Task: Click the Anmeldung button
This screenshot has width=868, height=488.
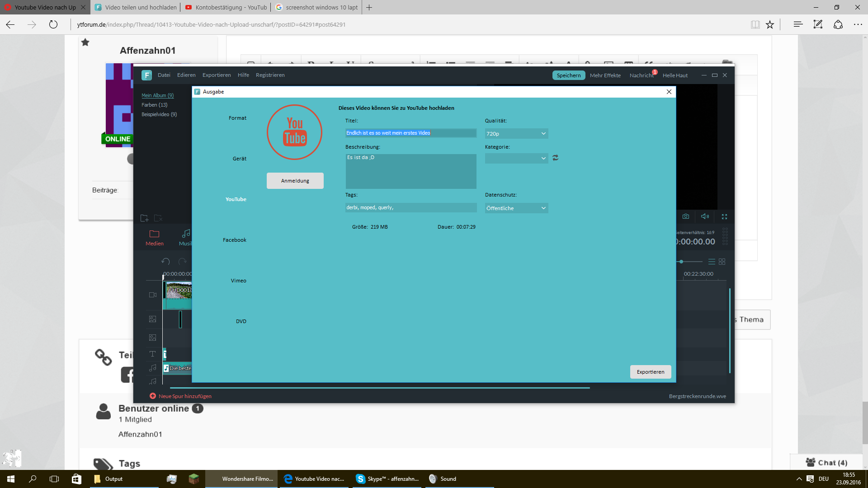Action: click(x=295, y=181)
